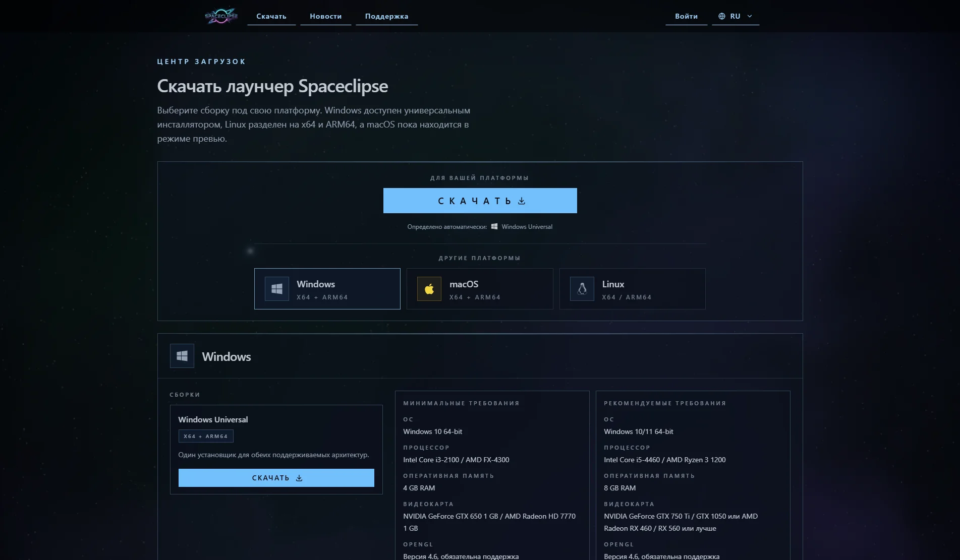
Task: Click the Spaceclipse logo in header
Action: click(x=221, y=16)
